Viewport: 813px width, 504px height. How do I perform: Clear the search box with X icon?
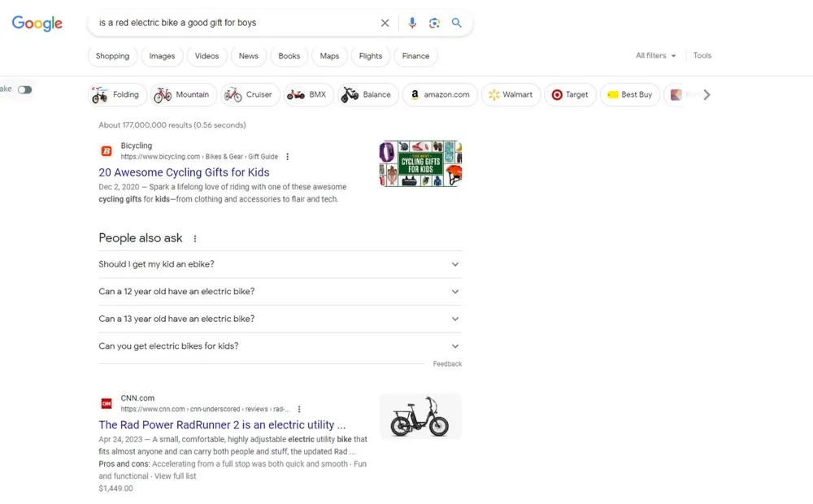point(385,23)
